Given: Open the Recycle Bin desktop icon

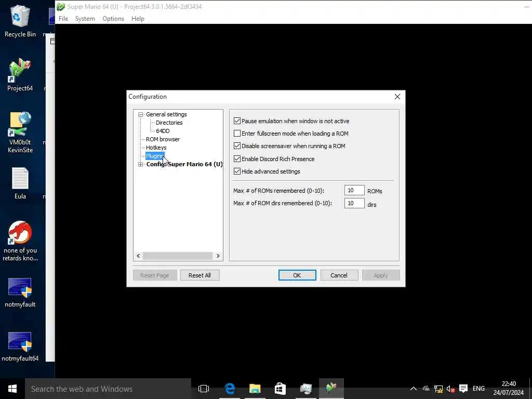Looking at the screenshot, I should [x=20, y=21].
